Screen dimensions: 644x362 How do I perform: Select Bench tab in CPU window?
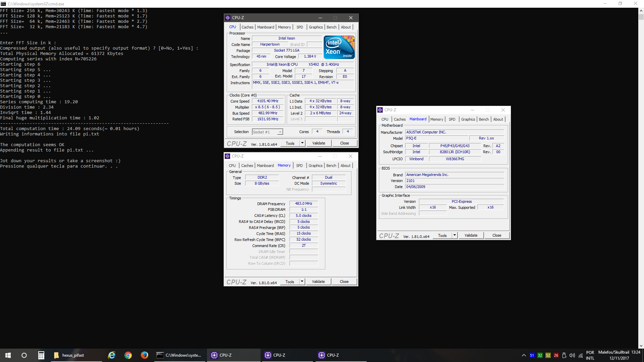coord(331,27)
